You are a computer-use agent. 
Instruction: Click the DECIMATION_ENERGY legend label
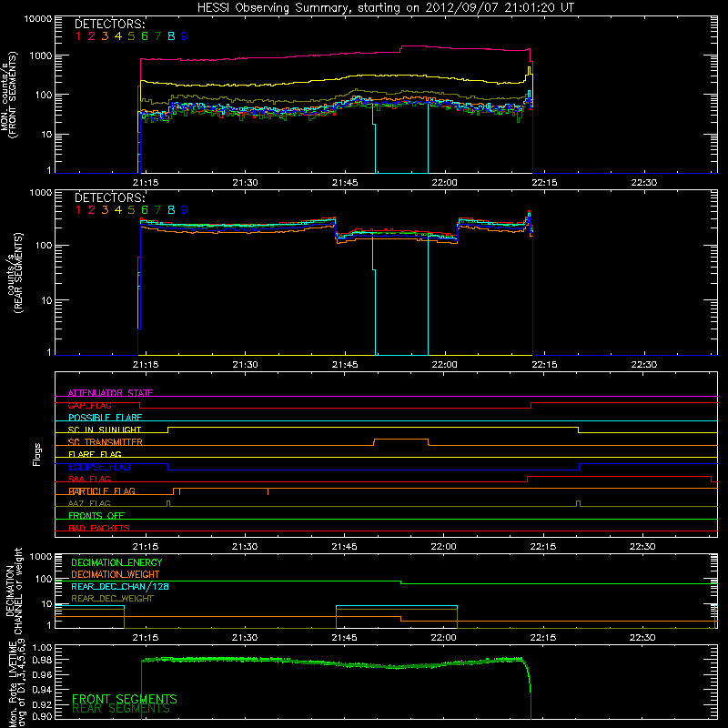pyautogui.click(x=116, y=562)
